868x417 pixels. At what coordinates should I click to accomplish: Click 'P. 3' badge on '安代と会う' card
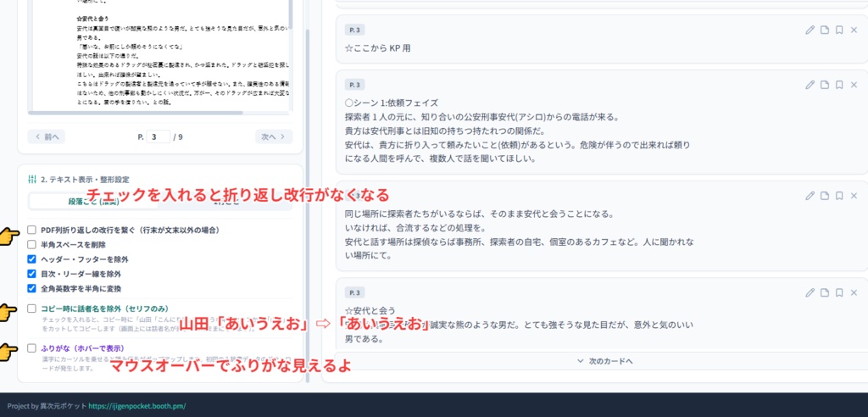pos(354,292)
